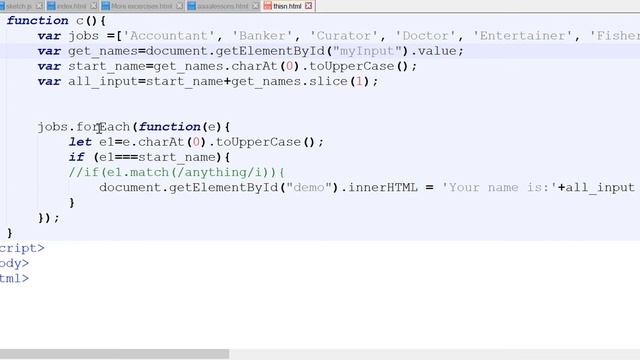Switch to the index.html tab
Image resolution: width=640 pixels, height=360 pixels.
pyautogui.click(x=71, y=6)
